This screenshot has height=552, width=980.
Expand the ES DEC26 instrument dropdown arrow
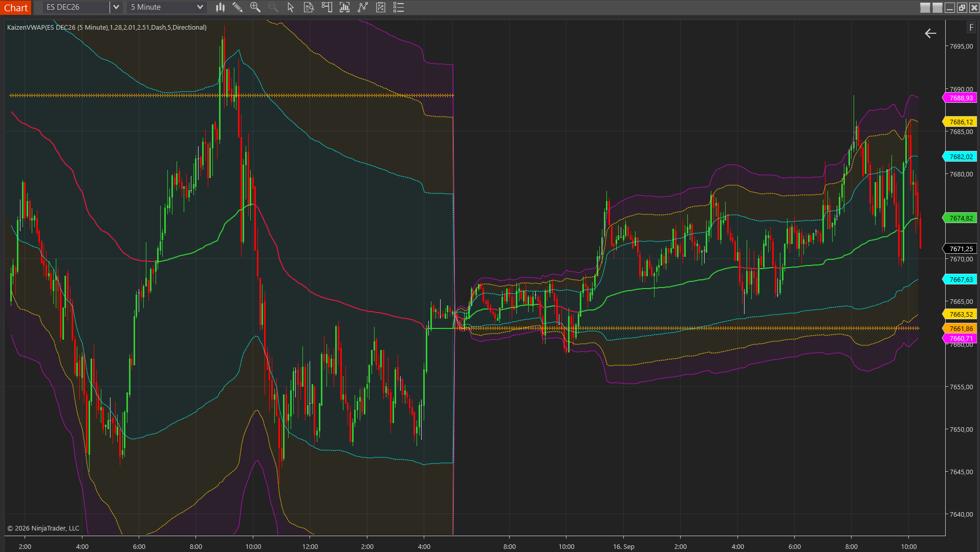pyautogui.click(x=116, y=7)
